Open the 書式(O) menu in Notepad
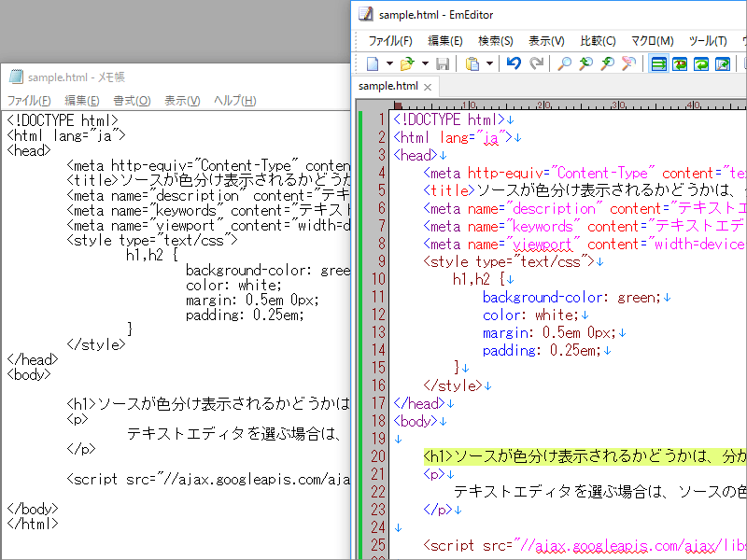Viewport: 747px width, 560px height. point(132,101)
